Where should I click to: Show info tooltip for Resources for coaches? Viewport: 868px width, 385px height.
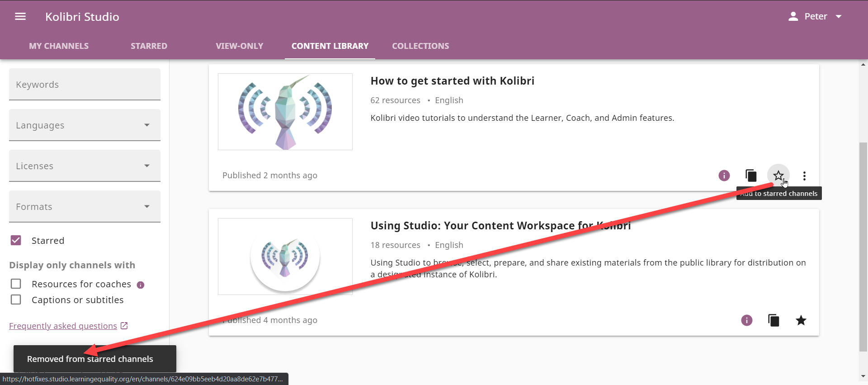[x=141, y=285]
